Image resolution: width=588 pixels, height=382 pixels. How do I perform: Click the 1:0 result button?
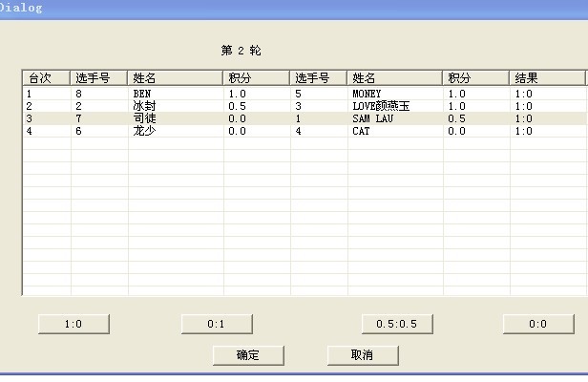[73, 324]
